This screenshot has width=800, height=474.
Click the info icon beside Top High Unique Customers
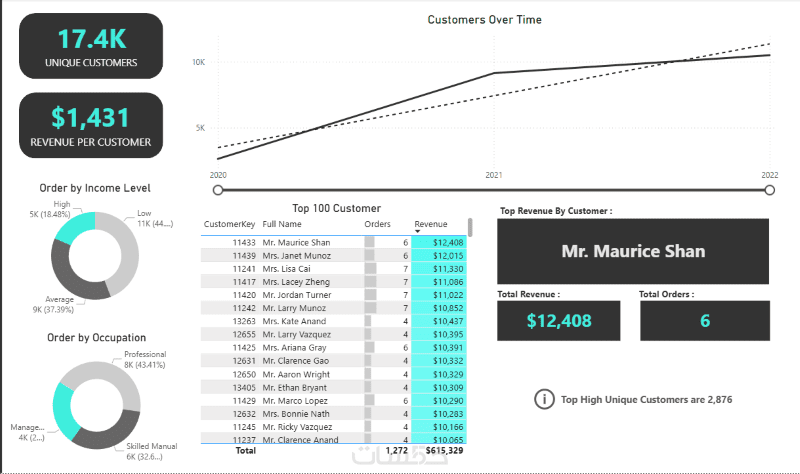pyautogui.click(x=544, y=399)
